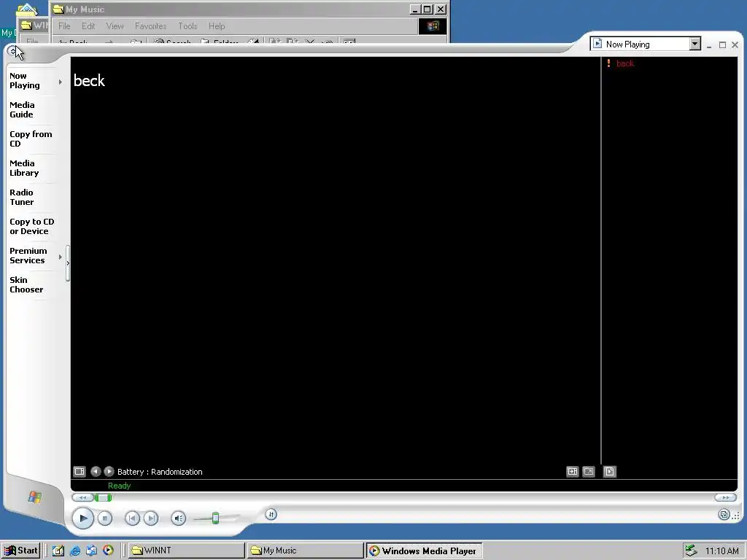Open the Media Guide tab
The height and width of the screenshot is (560, 747).
(x=22, y=109)
